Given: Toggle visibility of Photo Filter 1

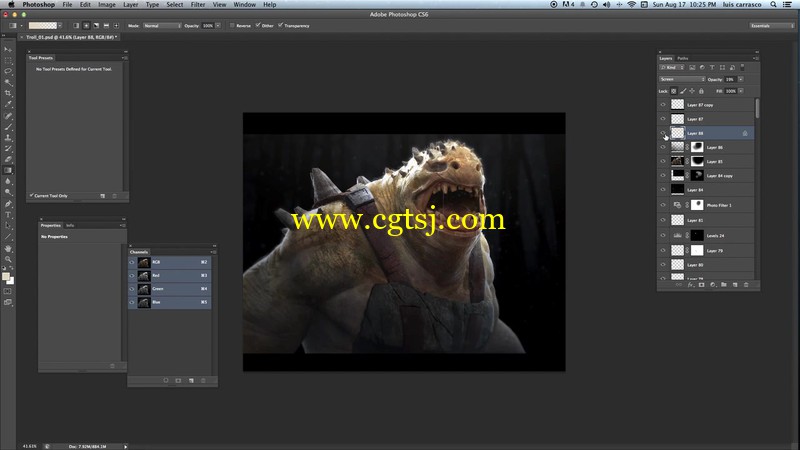Looking at the screenshot, I should pyautogui.click(x=663, y=205).
